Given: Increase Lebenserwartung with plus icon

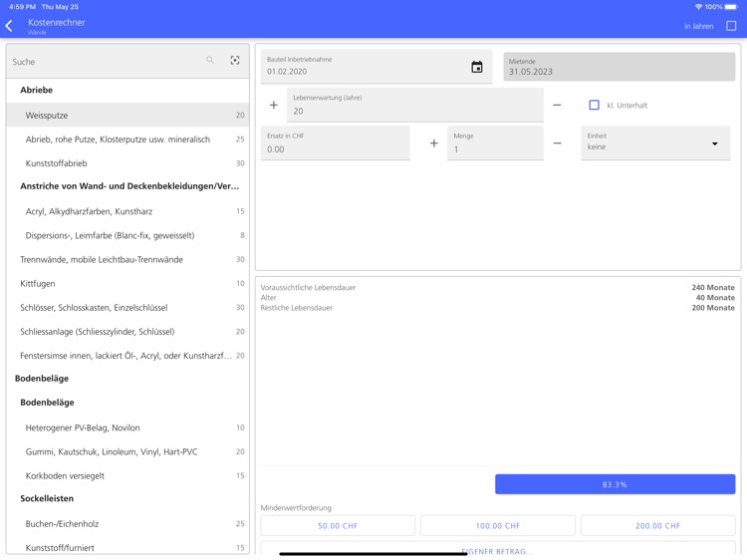Looking at the screenshot, I should [x=274, y=105].
